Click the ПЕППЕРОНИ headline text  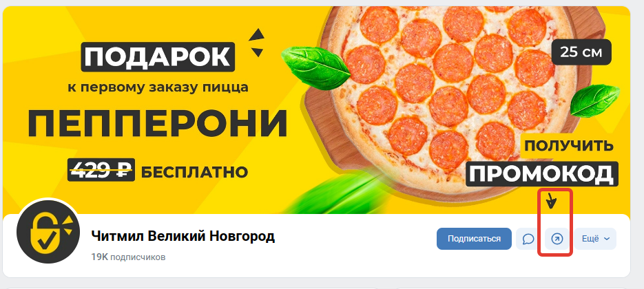[157, 124]
